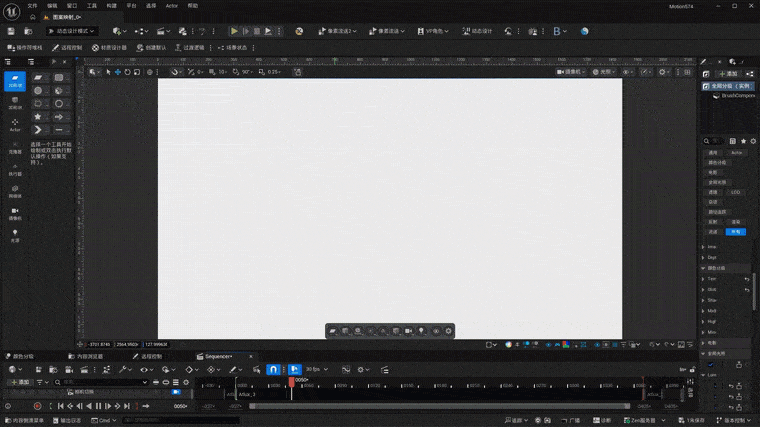The image size is (760, 427).
Task: Jump to Sequencer end
Action: point(127,406)
